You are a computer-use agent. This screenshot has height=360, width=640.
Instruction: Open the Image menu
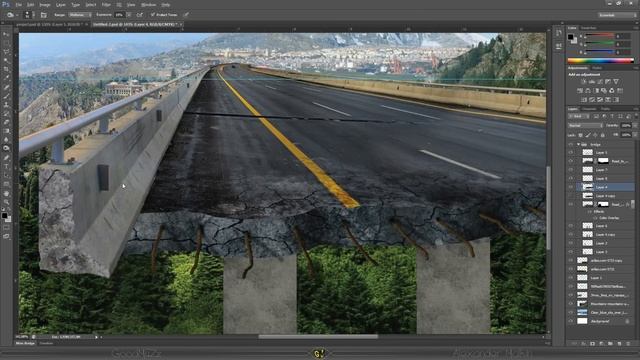(44, 5)
